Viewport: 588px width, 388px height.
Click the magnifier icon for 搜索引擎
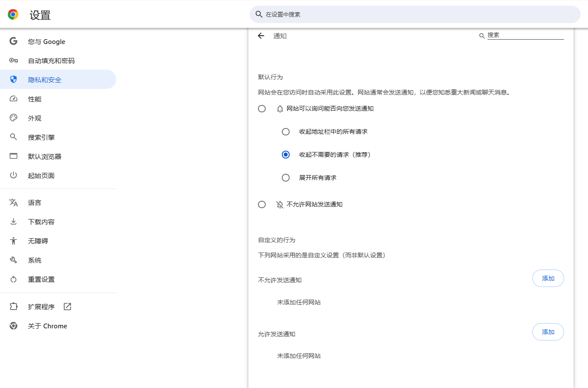point(13,137)
